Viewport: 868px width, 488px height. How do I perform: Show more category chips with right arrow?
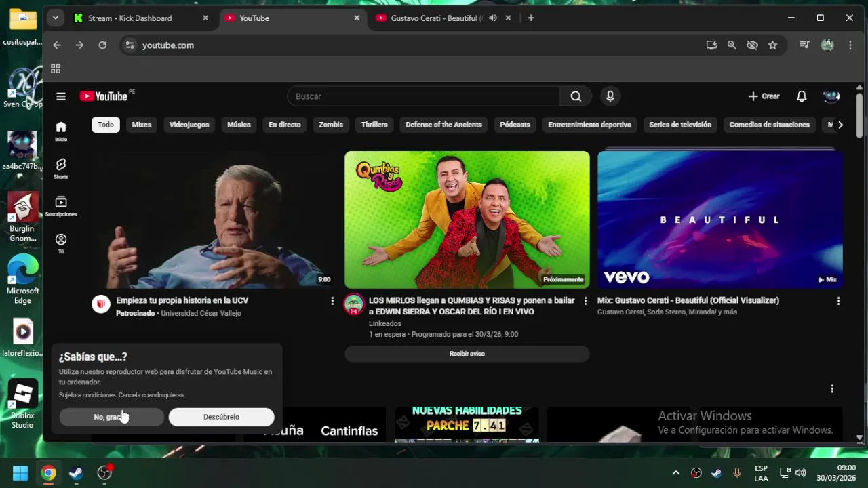point(840,125)
